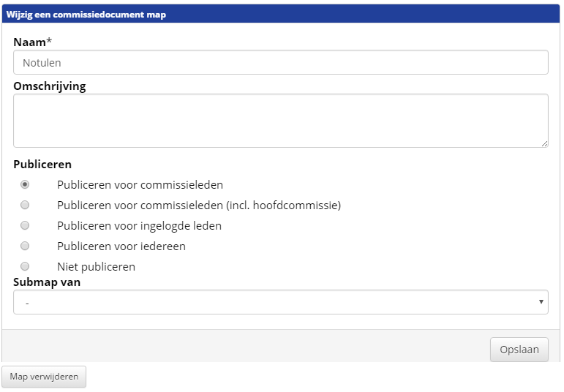Click the Naam text input field
Viewport: 564px width, 392px height.
click(280, 63)
